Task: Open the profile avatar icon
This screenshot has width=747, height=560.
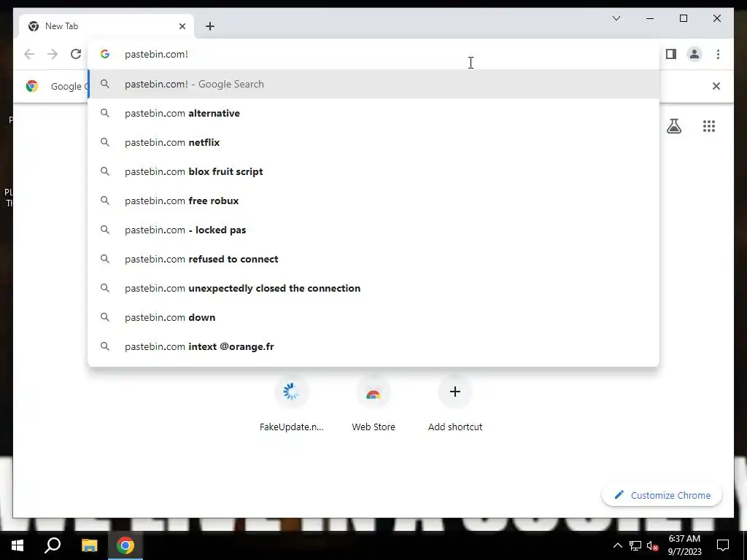Action: coord(694,54)
